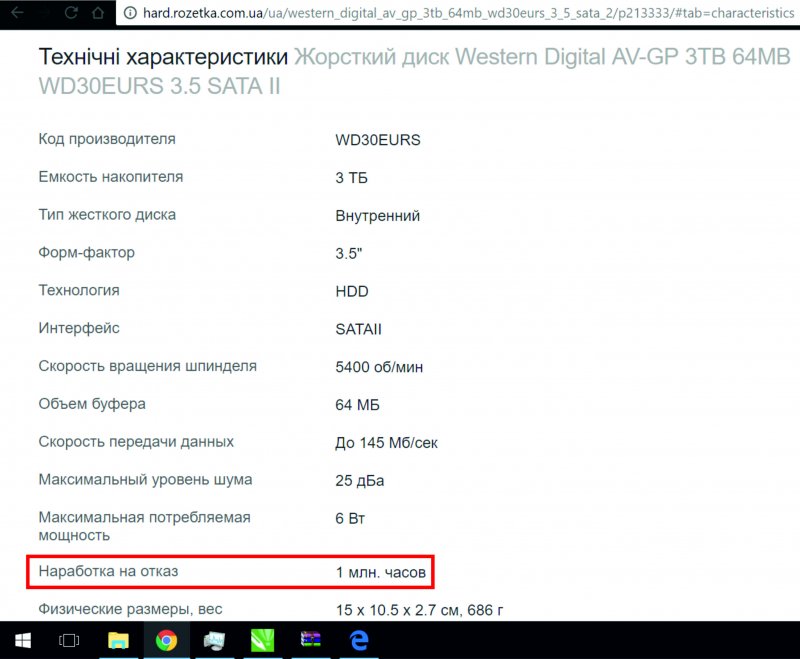The width and height of the screenshot is (800, 659).
Task: Reload the page with the refresh icon
Action: coord(71,13)
